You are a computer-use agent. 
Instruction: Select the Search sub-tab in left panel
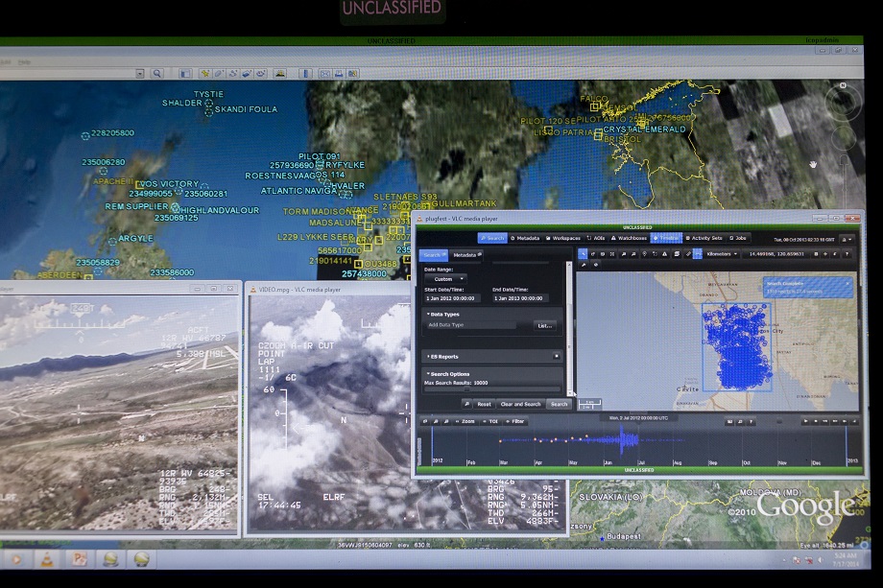pos(434,255)
